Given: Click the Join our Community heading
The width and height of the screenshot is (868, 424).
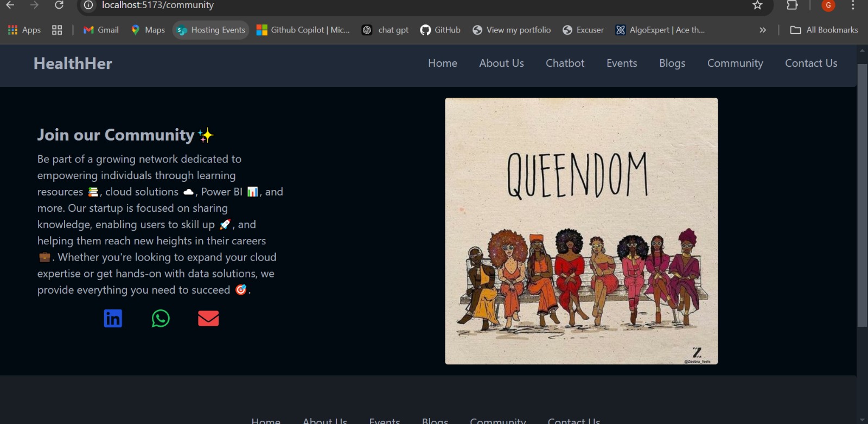Looking at the screenshot, I should [x=125, y=135].
